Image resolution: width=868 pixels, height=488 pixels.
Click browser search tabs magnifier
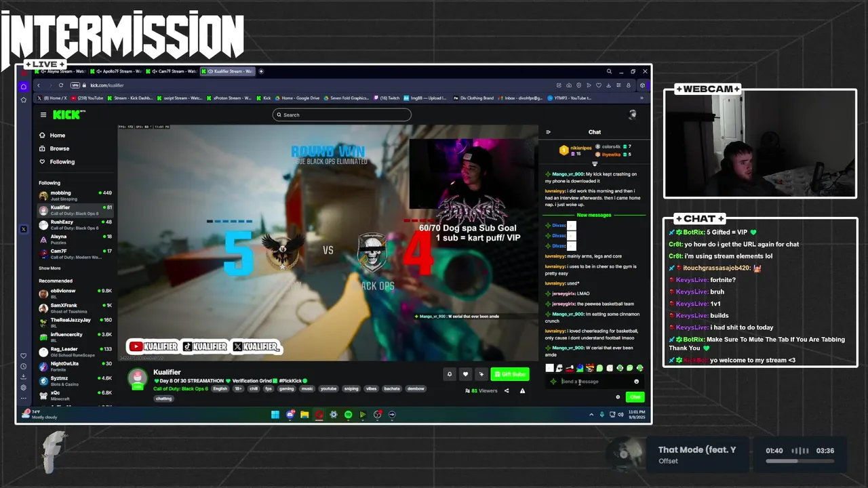point(609,71)
